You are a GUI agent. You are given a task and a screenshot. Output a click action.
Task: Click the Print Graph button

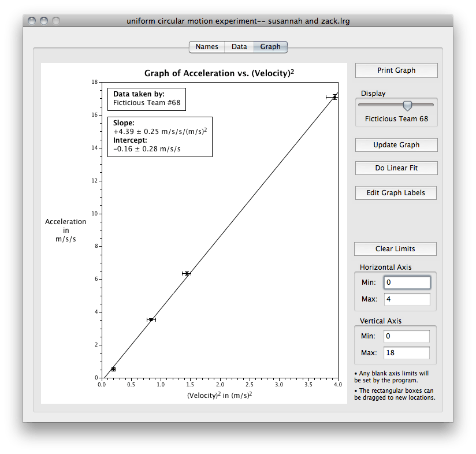coord(396,70)
